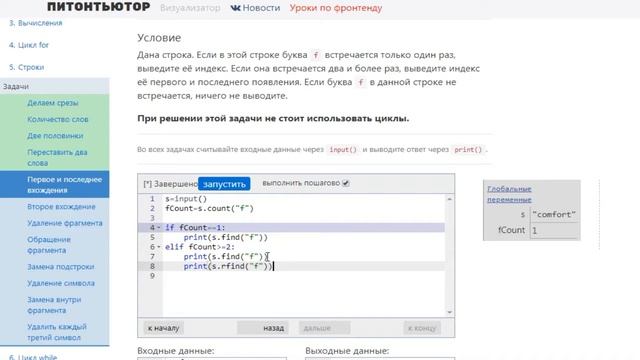The height and width of the screenshot is (360, 640).
Task: Open the task Второе вхождение
Action: tap(61, 207)
